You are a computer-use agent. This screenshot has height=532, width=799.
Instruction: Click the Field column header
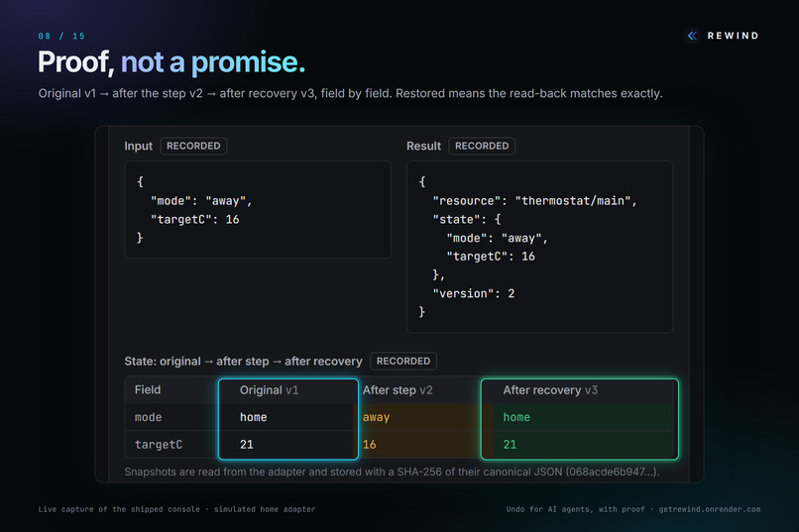[148, 390]
